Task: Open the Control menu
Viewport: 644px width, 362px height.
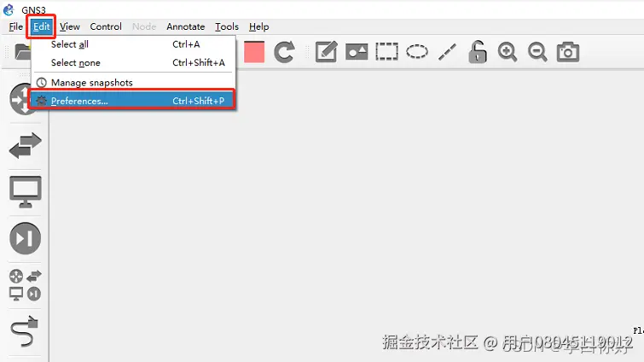Action: [x=106, y=26]
